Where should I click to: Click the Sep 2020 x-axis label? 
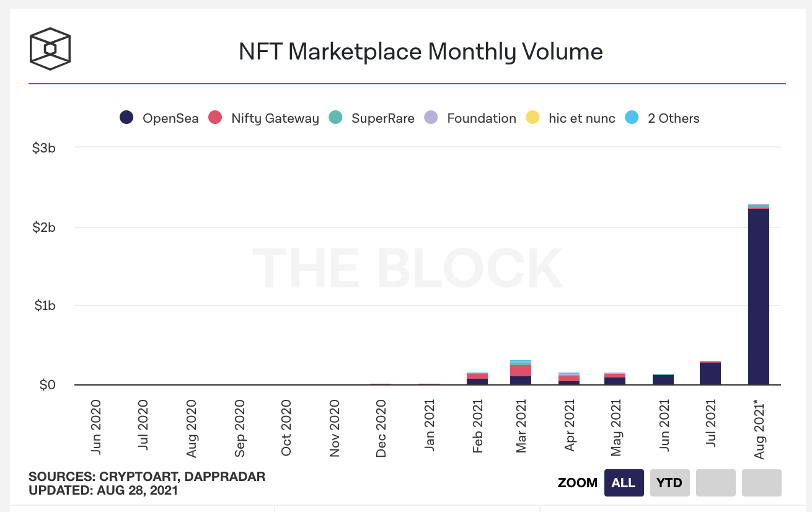(x=240, y=428)
